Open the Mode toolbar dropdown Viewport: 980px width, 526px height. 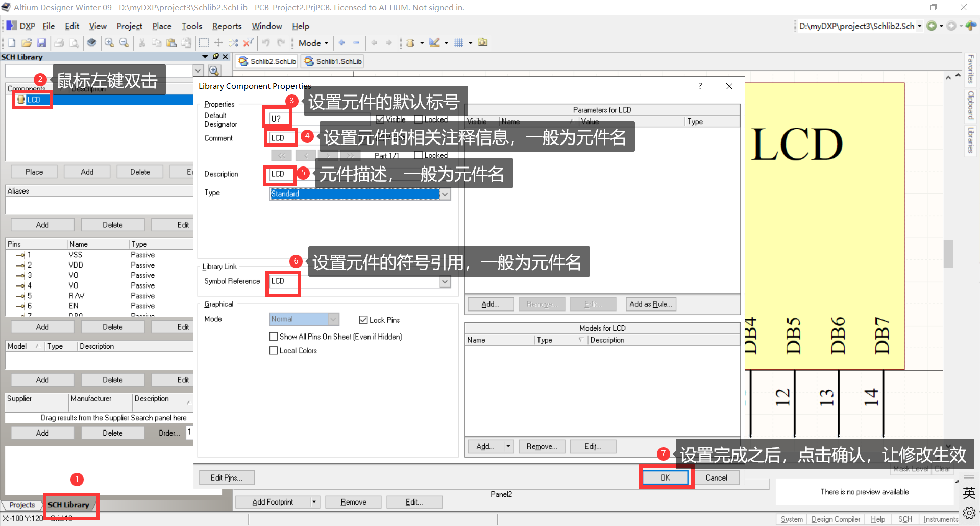[313, 43]
